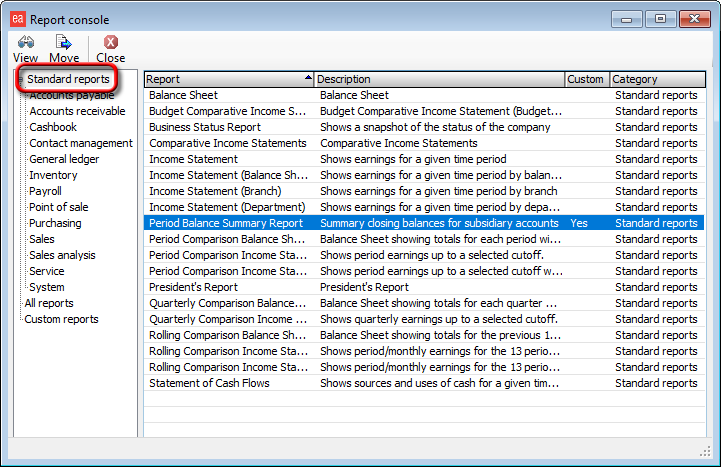Click the Custom column header
This screenshot has height=467, width=721.
(x=586, y=79)
